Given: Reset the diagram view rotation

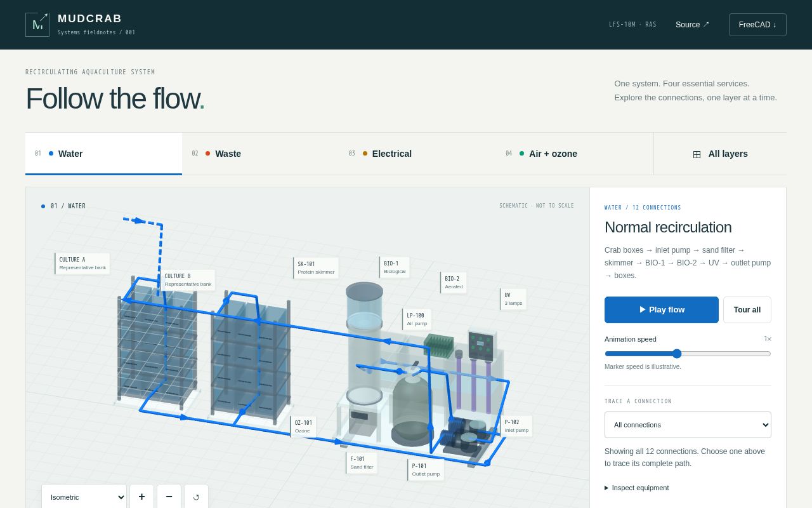Looking at the screenshot, I should 196,497.
